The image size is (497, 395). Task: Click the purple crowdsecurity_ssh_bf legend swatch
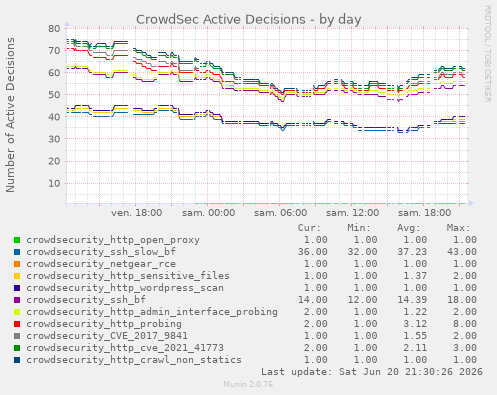click(17, 300)
